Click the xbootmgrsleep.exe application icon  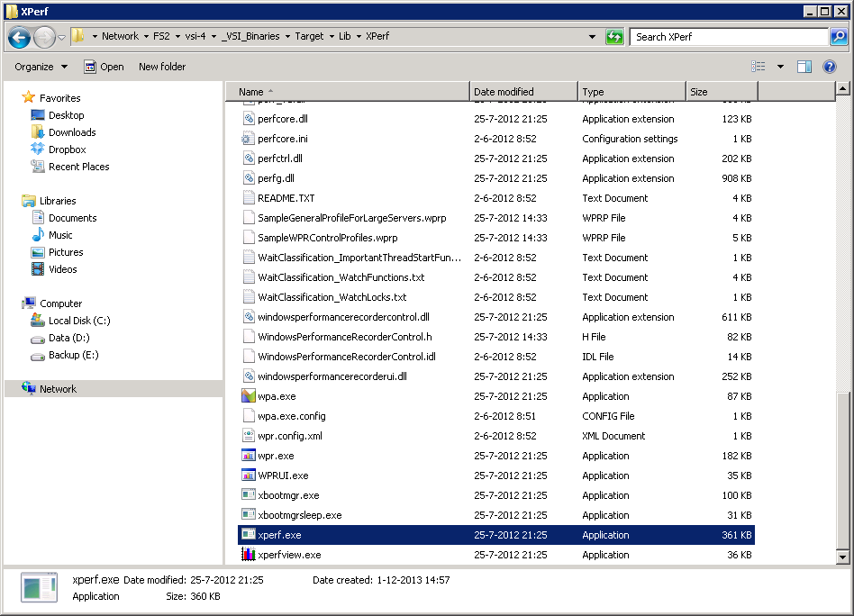pyautogui.click(x=249, y=515)
